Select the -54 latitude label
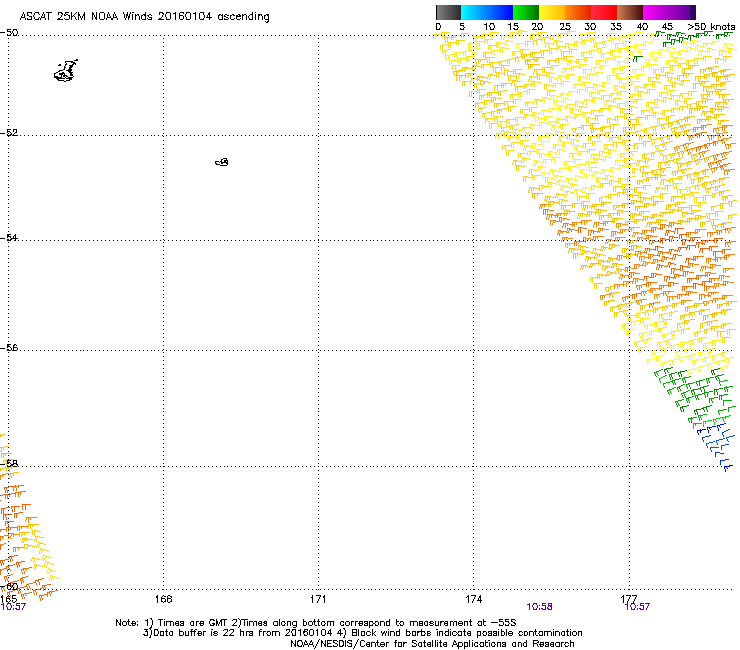The width and height of the screenshot is (740, 650). [x=9, y=237]
